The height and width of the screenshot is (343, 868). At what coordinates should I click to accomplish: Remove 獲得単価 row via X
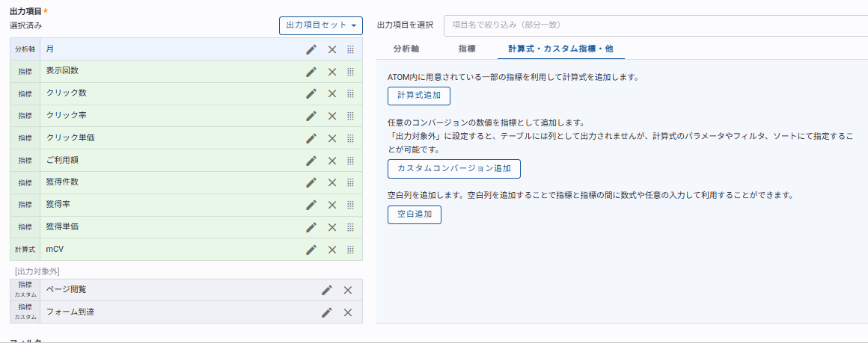pyautogui.click(x=332, y=227)
